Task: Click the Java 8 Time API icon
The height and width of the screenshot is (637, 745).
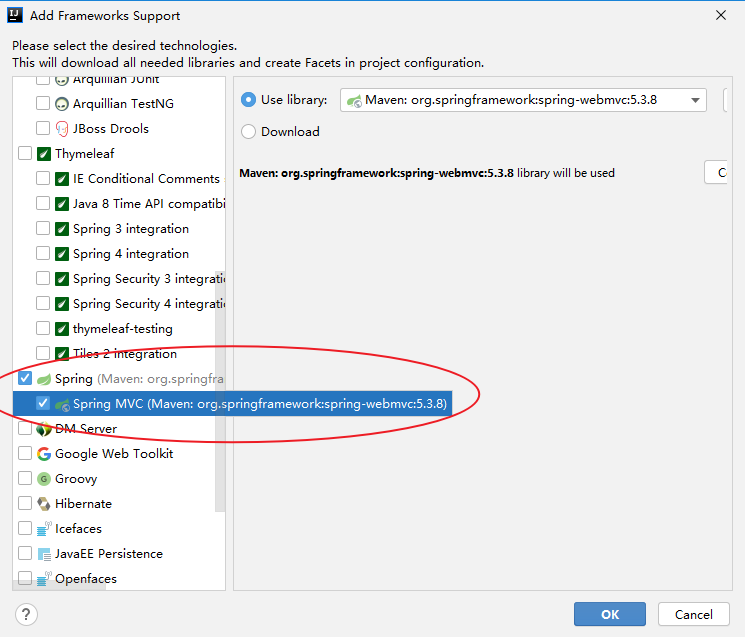Action: coord(62,204)
